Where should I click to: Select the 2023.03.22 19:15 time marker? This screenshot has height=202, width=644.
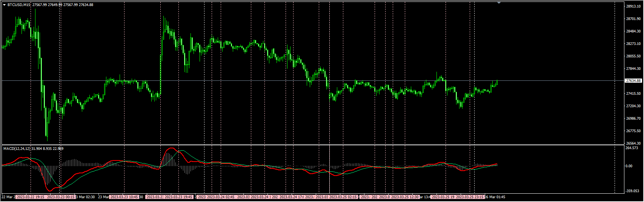point(30,197)
